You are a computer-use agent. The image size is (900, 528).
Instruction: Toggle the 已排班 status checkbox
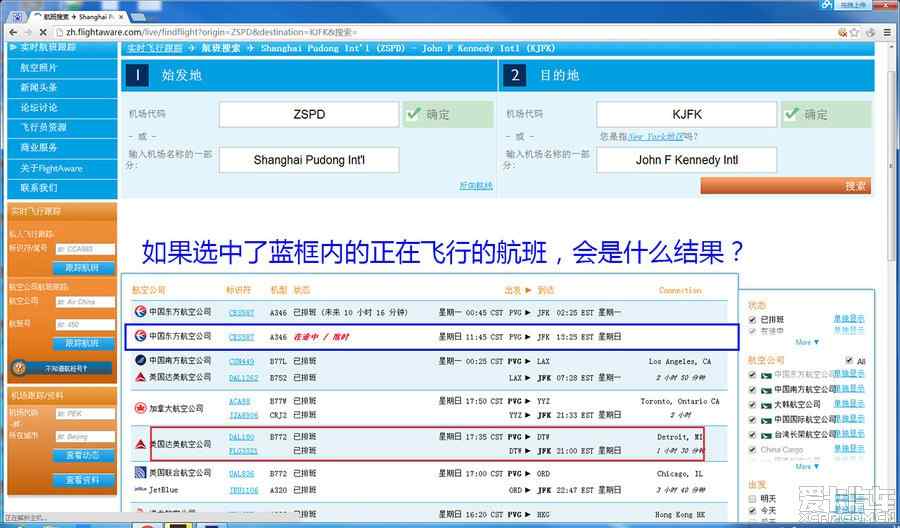pos(752,320)
